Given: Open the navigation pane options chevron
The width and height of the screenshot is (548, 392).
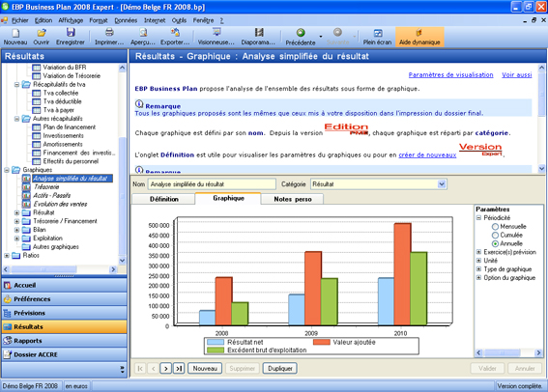Looking at the screenshot, I should pyautogui.click(x=122, y=369).
